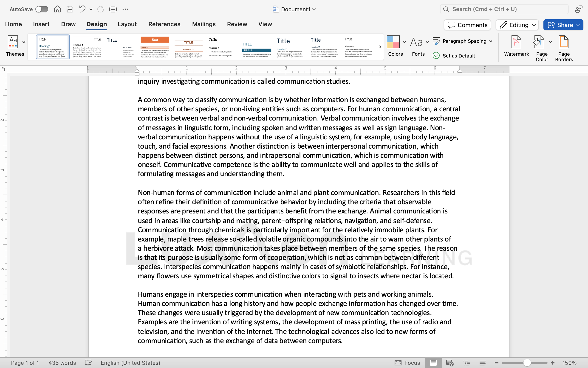Click the Redo icon
The height and width of the screenshot is (368, 588).
(x=100, y=9)
